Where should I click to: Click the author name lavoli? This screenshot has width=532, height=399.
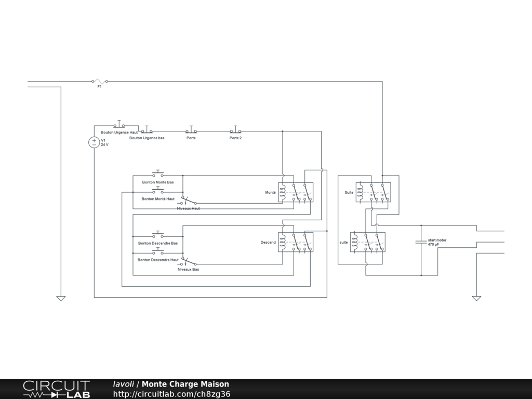click(x=123, y=384)
